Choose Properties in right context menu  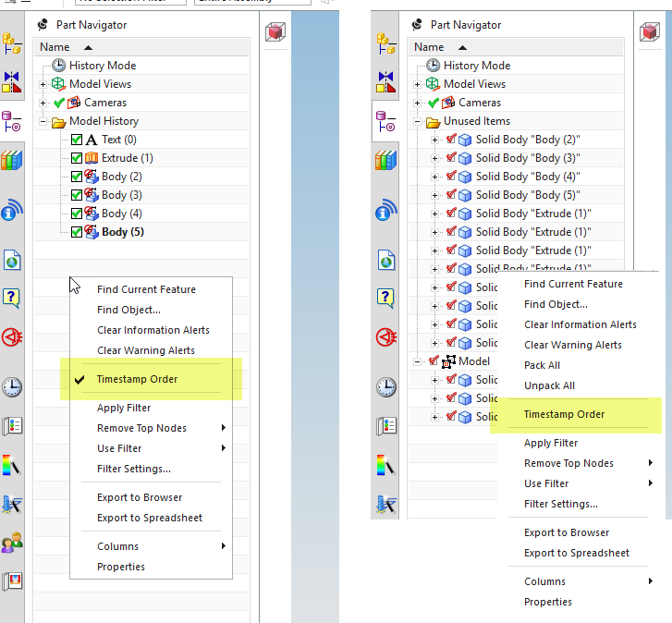578,602
